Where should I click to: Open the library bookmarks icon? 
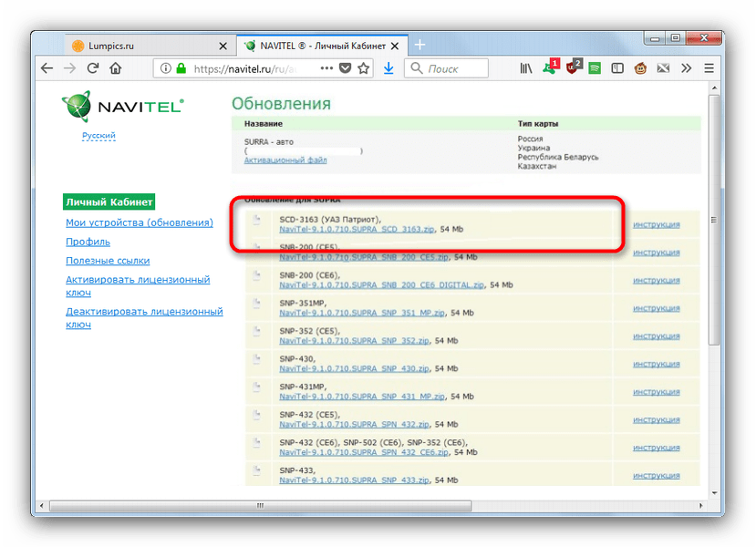526,68
